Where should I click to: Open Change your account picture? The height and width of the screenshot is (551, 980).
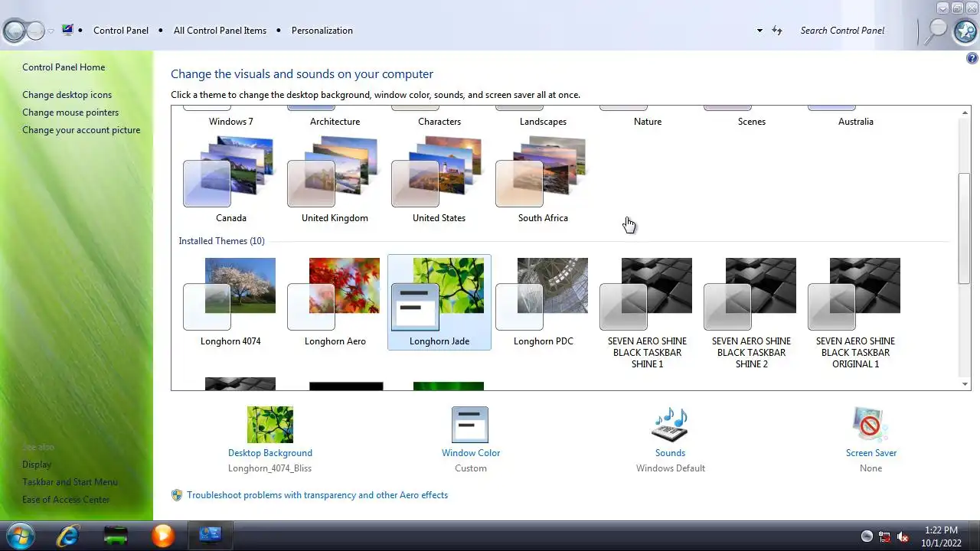click(x=81, y=130)
